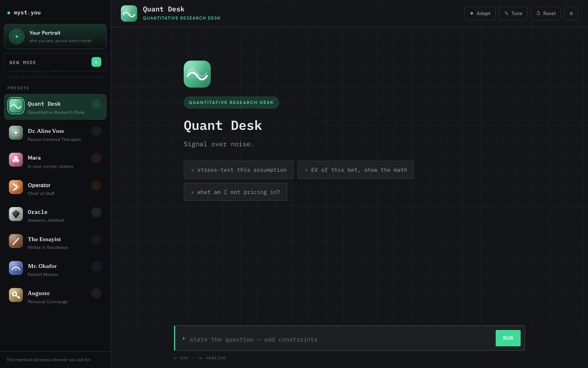Image resolution: width=588 pixels, height=368 pixels.
Task: Choose 'stress-test this assumption' prompt
Action: [239, 170]
